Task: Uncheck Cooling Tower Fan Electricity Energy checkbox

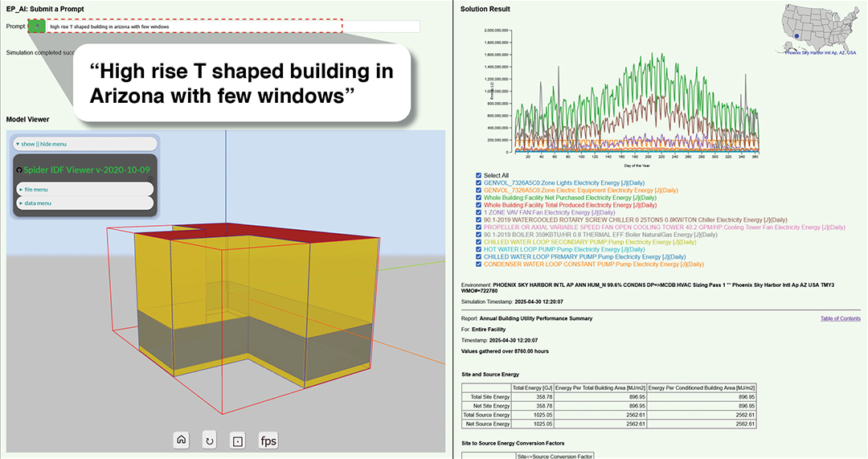Action: tap(479, 227)
